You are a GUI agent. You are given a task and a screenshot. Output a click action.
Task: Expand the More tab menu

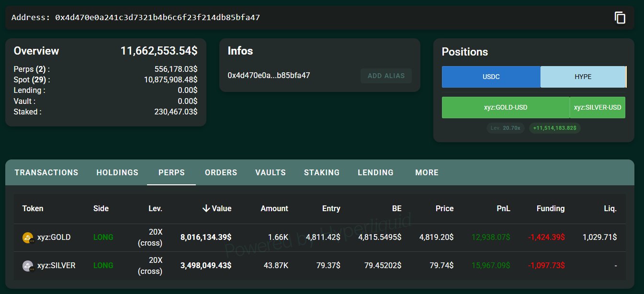(427, 172)
